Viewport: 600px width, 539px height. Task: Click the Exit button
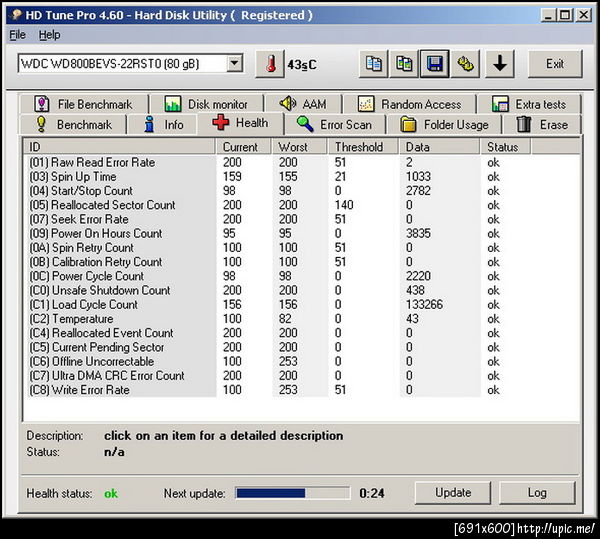pos(555,64)
